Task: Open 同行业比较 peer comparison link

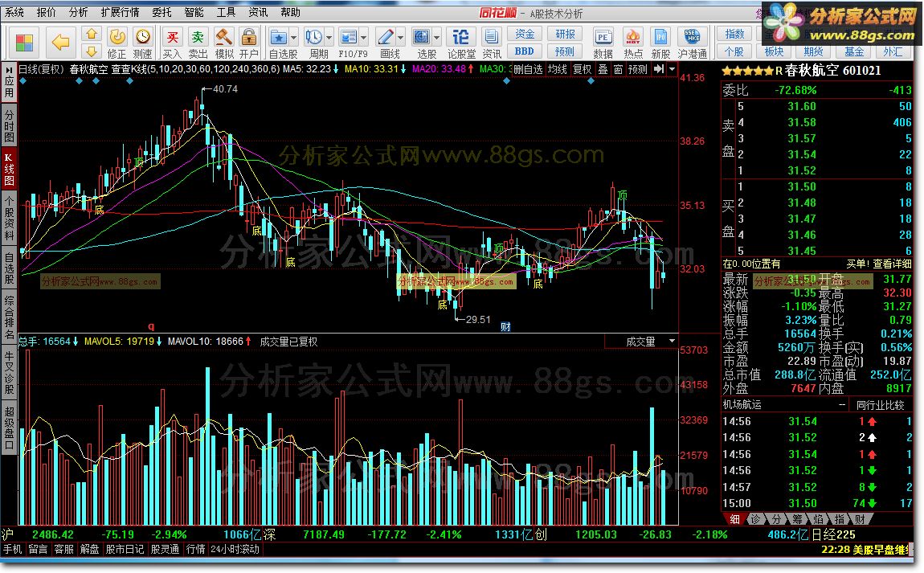Action: [880, 405]
